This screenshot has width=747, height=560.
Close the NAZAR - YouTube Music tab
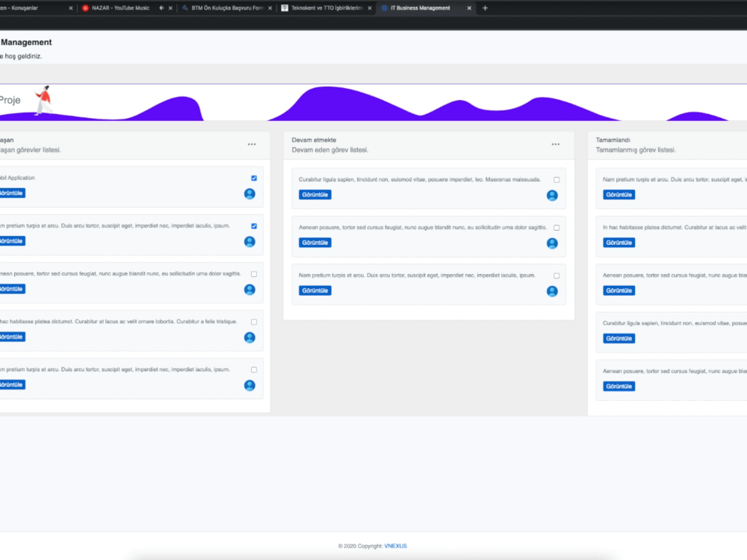pos(170,8)
